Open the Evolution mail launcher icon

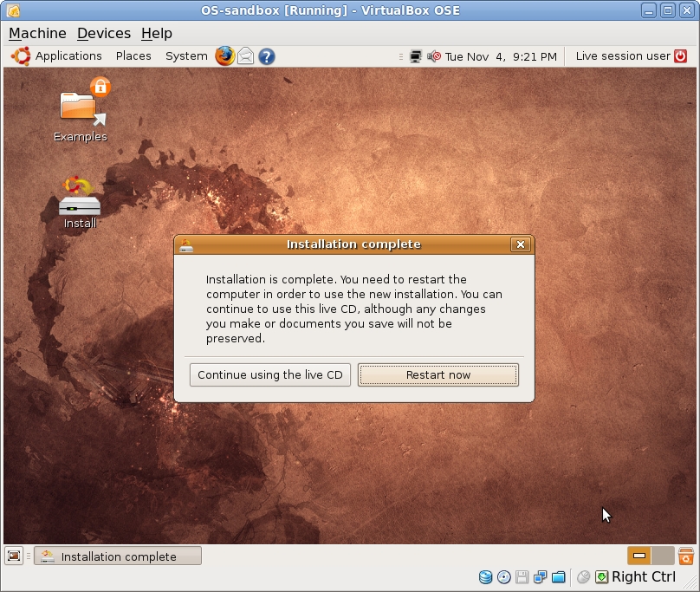[x=245, y=56]
